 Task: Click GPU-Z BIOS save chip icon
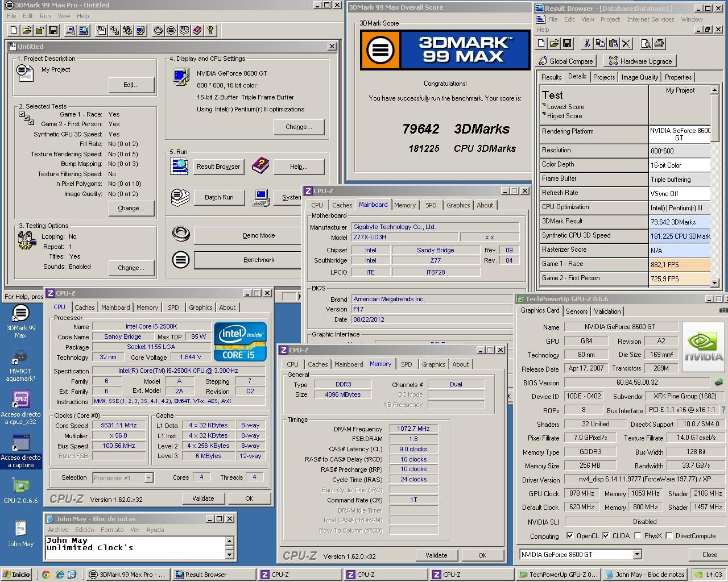719,383
